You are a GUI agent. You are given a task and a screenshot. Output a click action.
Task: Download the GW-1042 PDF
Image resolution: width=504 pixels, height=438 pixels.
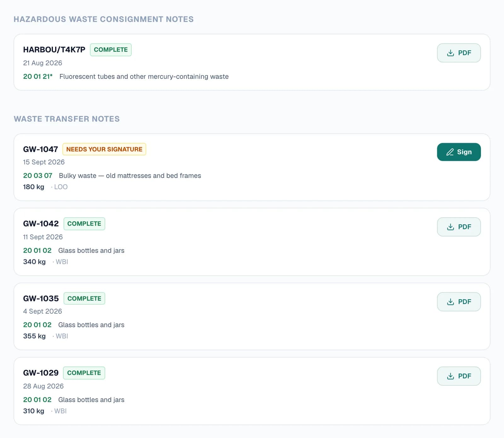(459, 227)
